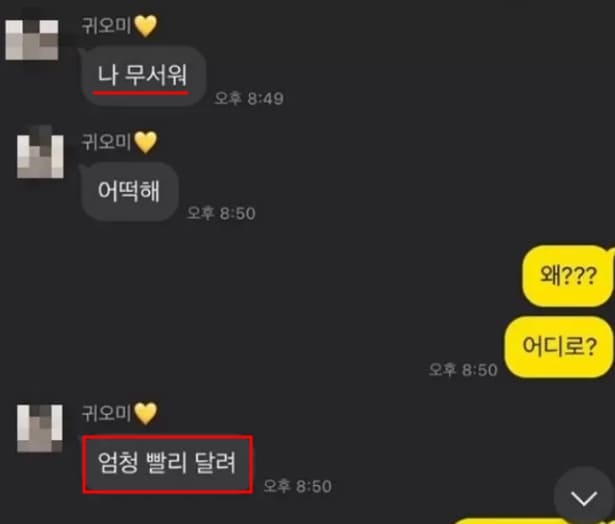This screenshot has width=615, height=524.
Task: Tap the 귀오미 name above 엄청 빨리 달려
Action: pos(106,413)
